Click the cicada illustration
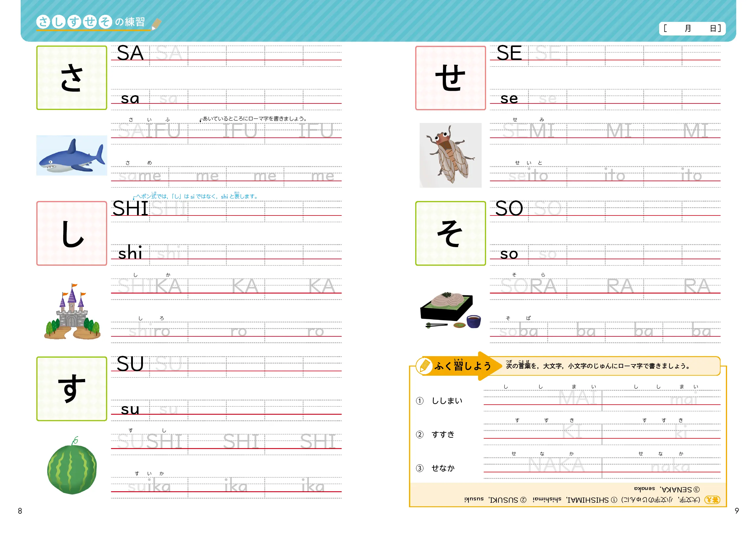Screen dimensions: 756x535 [450, 155]
